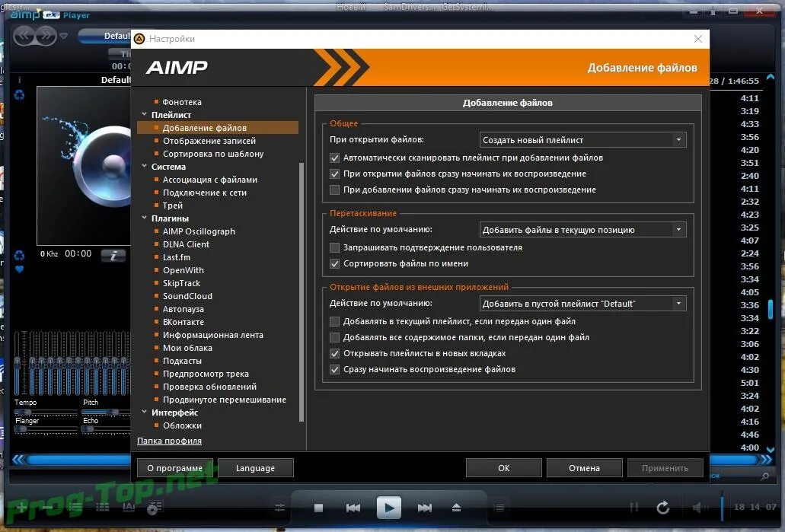785x532 pixels.
Task: Collapse the Плагины tree section
Action: tap(144, 218)
